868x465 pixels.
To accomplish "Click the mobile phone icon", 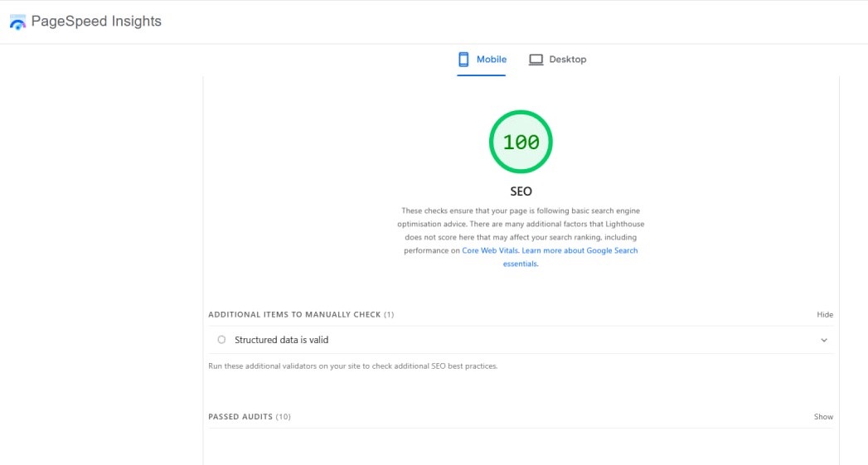I will point(464,60).
